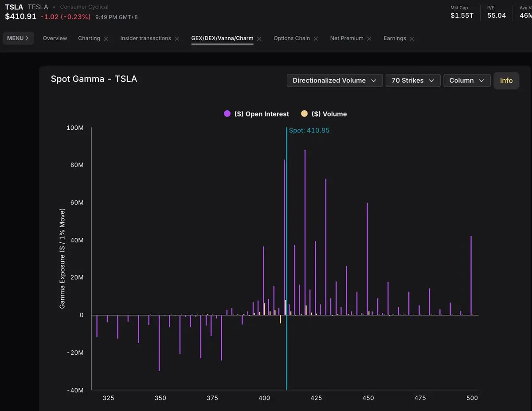This screenshot has width=532, height=411.
Task: Close the Net Premium tab
Action: pos(369,39)
